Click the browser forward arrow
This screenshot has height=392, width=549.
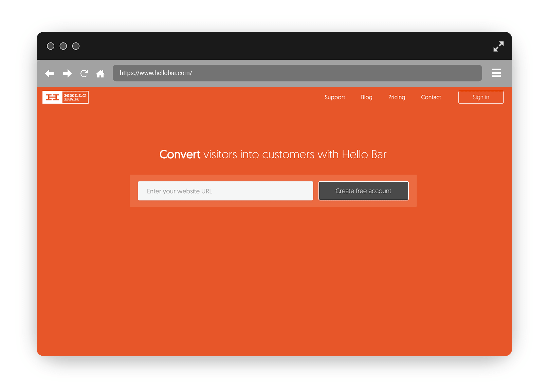pos(67,73)
